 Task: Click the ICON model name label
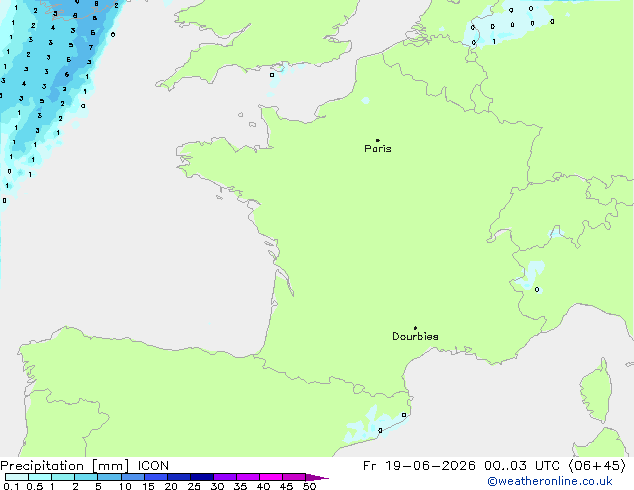153,466
